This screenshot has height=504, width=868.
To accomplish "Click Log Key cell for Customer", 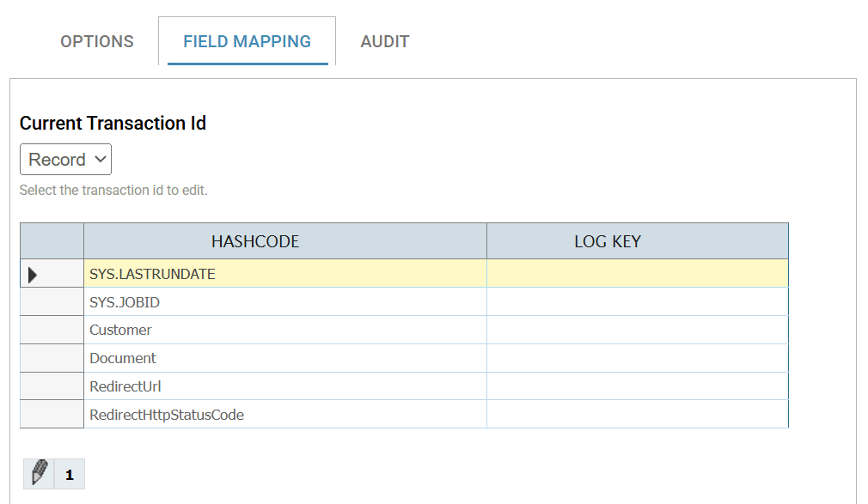I will [638, 330].
